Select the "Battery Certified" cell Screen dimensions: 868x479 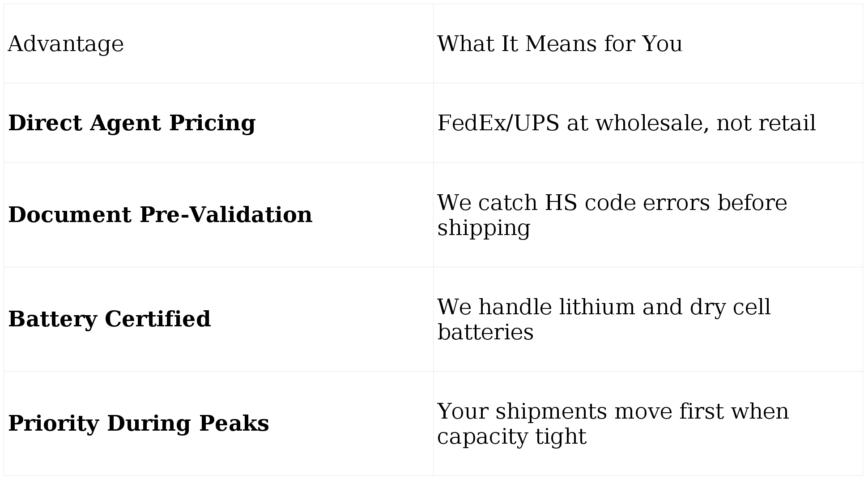click(109, 319)
